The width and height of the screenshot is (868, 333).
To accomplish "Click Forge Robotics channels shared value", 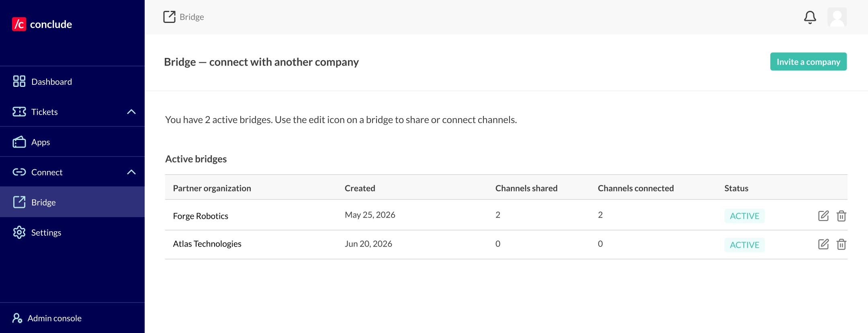I will click(x=498, y=215).
